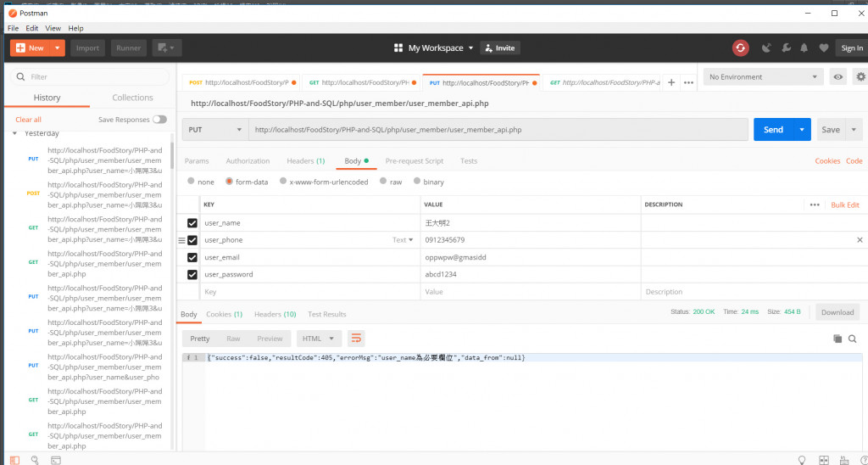Click the Download response button
The height and width of the screenshot is (465, 868).
click(837, 312)
